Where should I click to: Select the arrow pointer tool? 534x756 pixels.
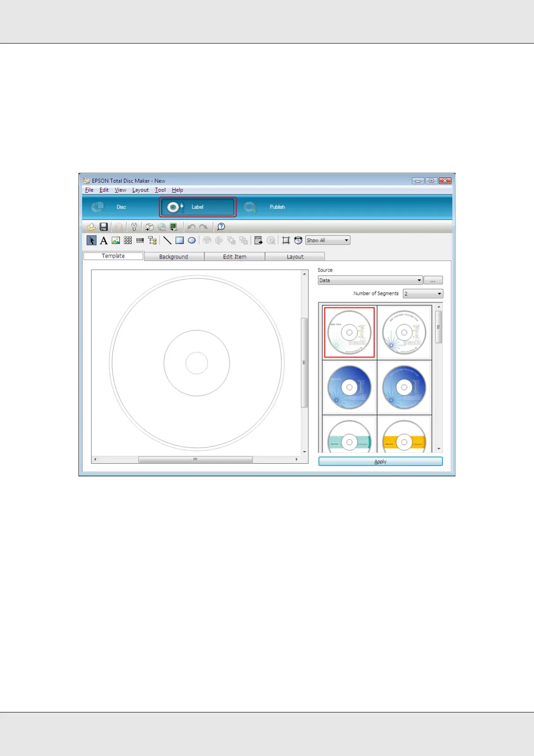pyautogui.click(x=92, y=240)
